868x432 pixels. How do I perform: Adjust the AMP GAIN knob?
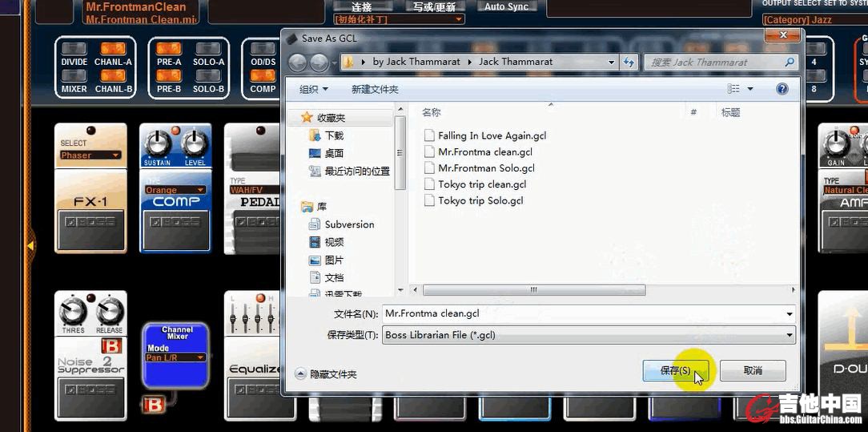836,144
